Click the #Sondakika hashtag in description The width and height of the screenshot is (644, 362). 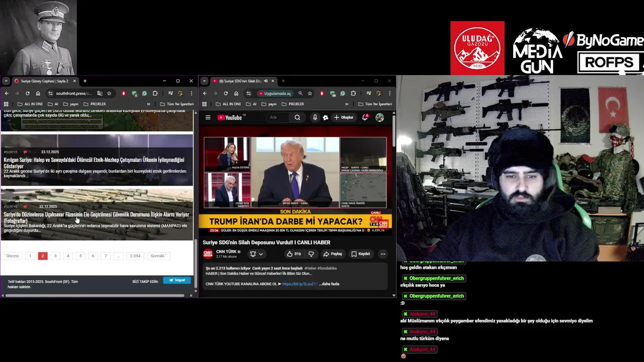327,268
